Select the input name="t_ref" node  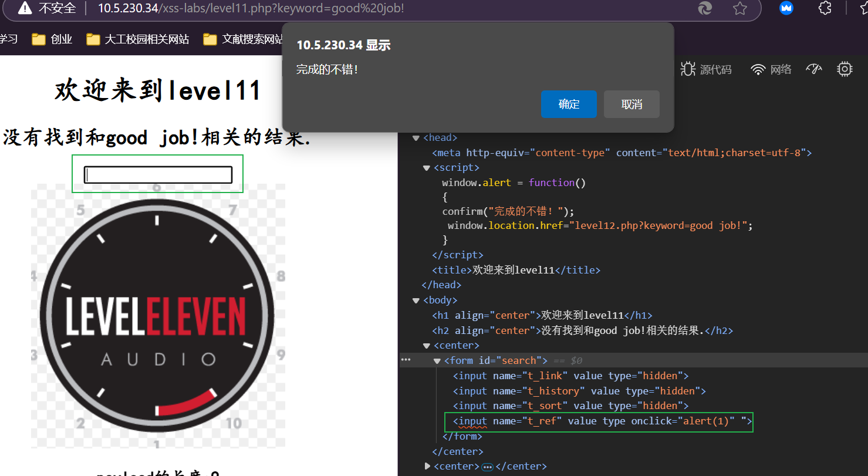pyautogui.click(x=602, y=421)
